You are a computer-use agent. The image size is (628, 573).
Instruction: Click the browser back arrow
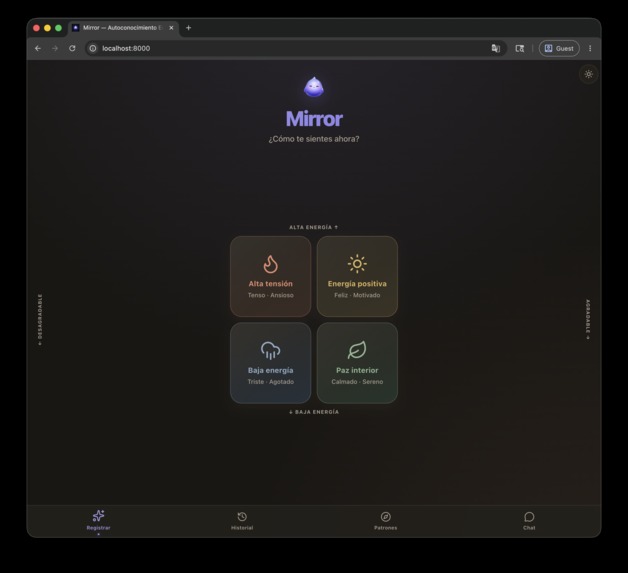pyautogui.click(x=38, y=48)
